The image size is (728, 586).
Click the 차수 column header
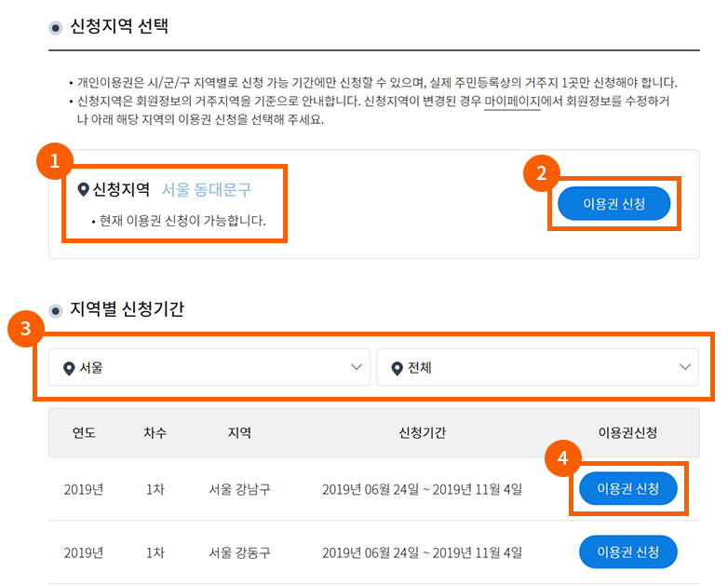coord(155,432)
